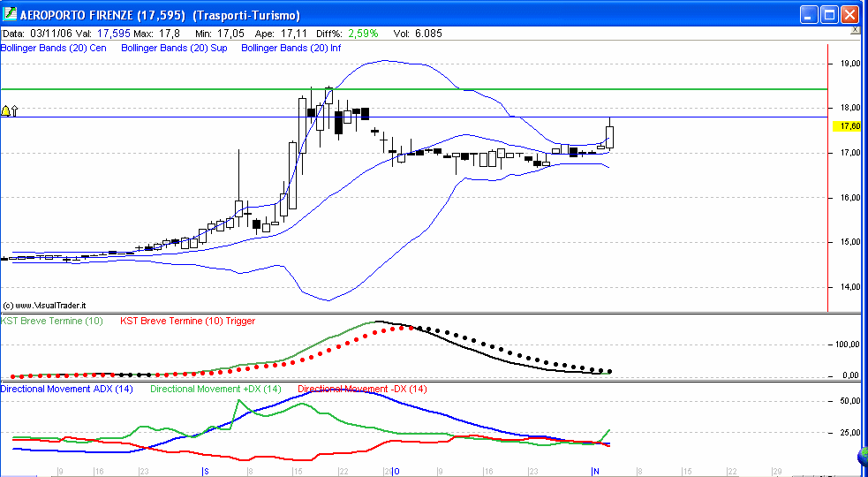The width and height of the screenshot is (868, 477).
Task: Click the KST Breve Termine (10) green label
Action: (x=52, y=321)
